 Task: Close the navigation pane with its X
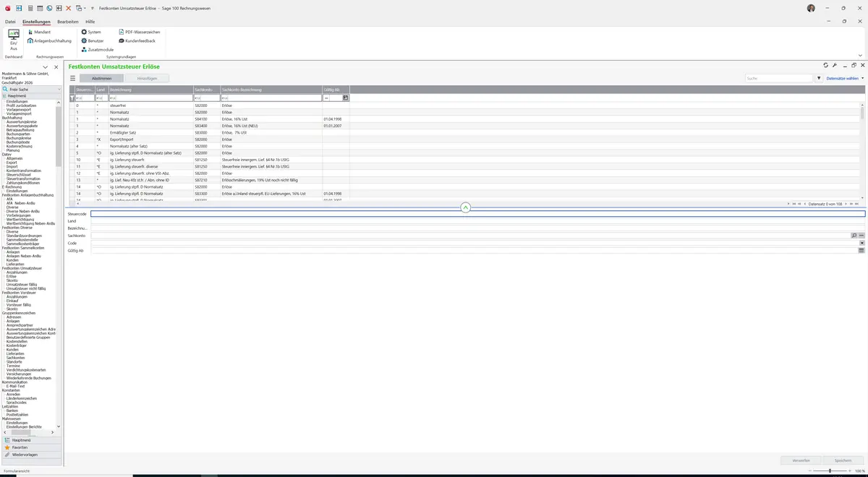pyautogui.click(x=56, y=67)
